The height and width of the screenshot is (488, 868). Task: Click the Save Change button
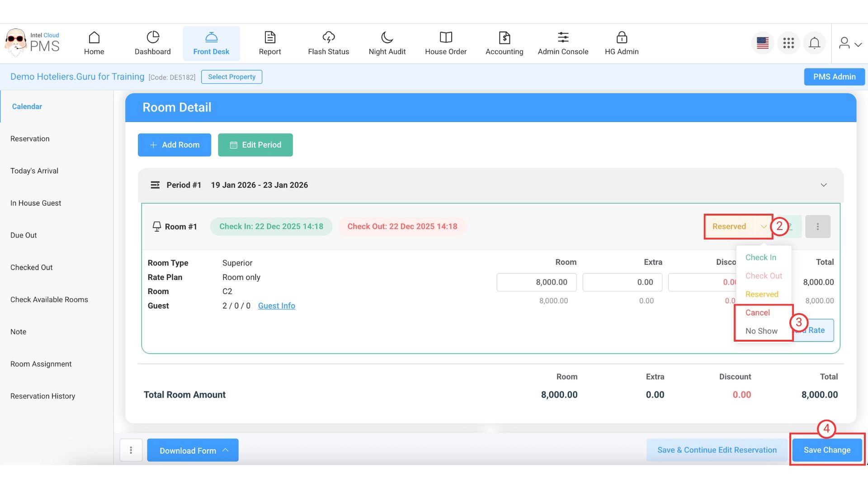(x=827, y=450)
